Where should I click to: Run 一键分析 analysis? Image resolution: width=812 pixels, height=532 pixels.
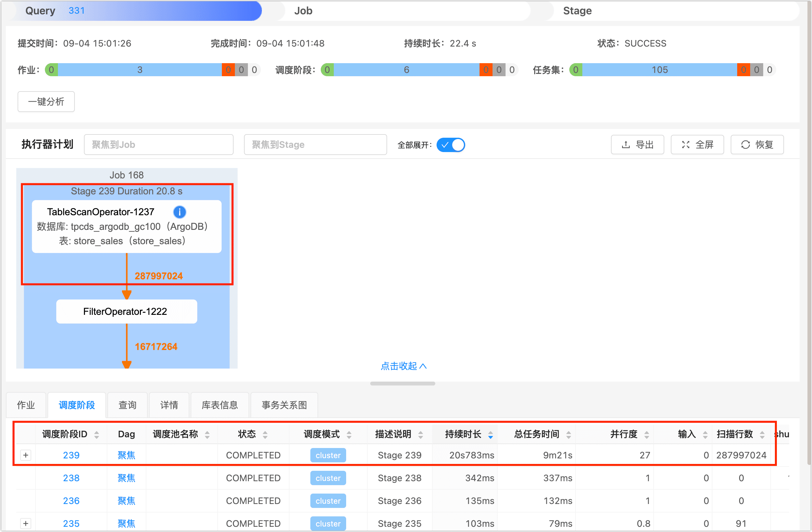point(46,102)
